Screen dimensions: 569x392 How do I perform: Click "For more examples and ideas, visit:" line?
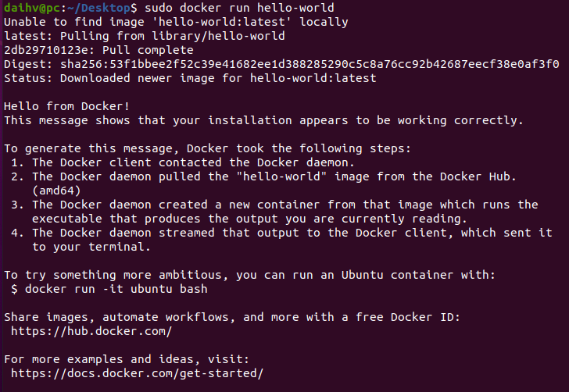tap(127, 359)
